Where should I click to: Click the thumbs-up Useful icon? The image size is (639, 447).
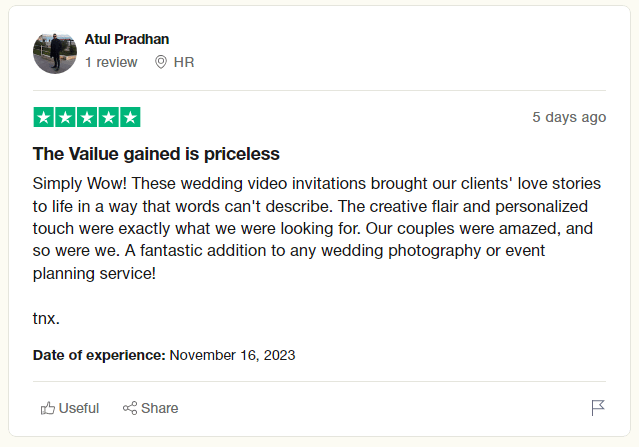coord(47,408)
